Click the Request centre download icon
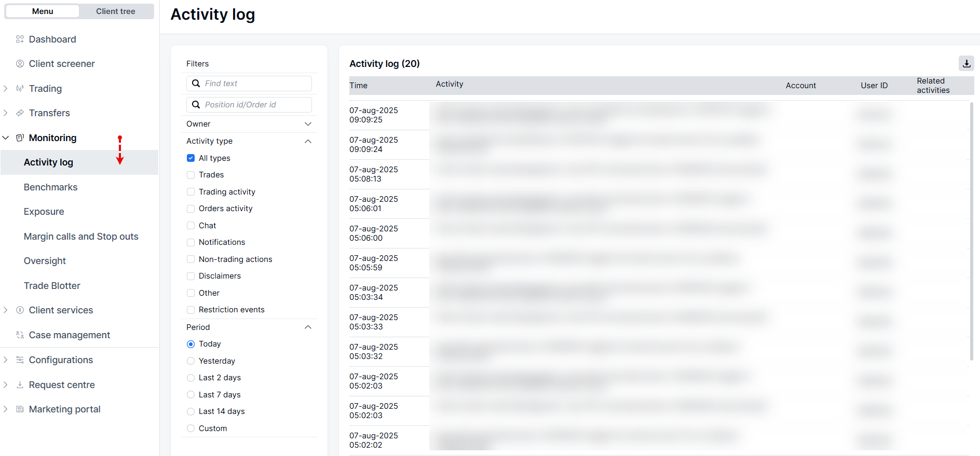This screenshot has width=980, height=456. (x=20, y=385)
